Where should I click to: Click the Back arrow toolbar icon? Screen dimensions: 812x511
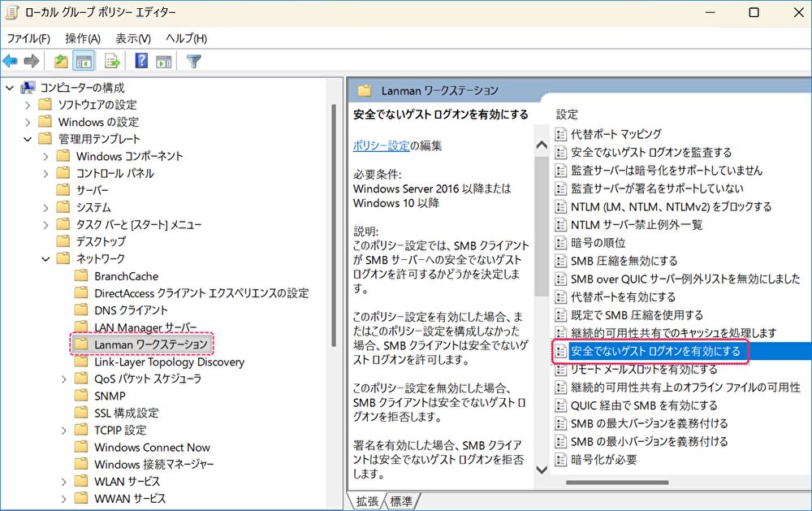(x=11, y=61)
